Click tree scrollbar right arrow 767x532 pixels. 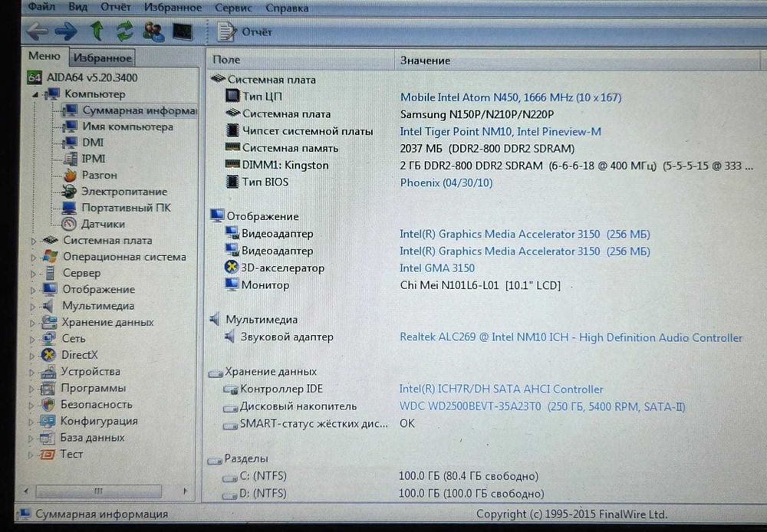click(185, 491)
